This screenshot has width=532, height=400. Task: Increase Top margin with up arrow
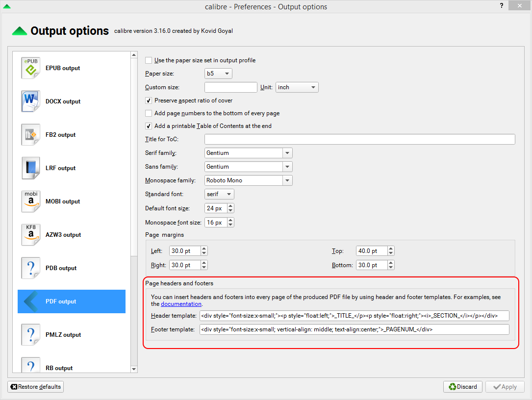point(391,249)
